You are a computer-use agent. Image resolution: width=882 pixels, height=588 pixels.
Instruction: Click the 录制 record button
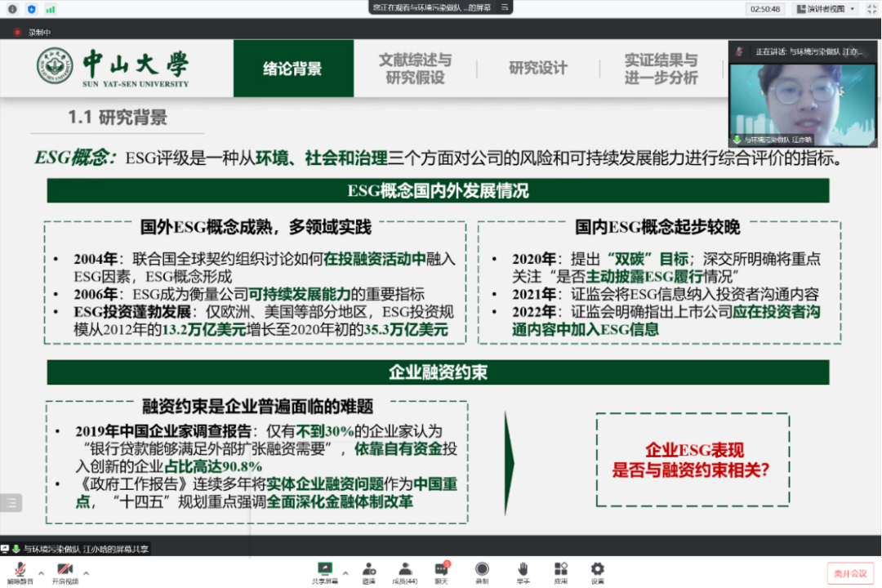pos(482,573)
